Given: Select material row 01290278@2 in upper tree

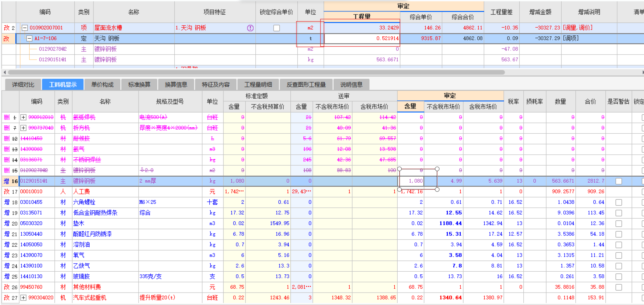Looking at the screenshot, I should click(53, 49).
